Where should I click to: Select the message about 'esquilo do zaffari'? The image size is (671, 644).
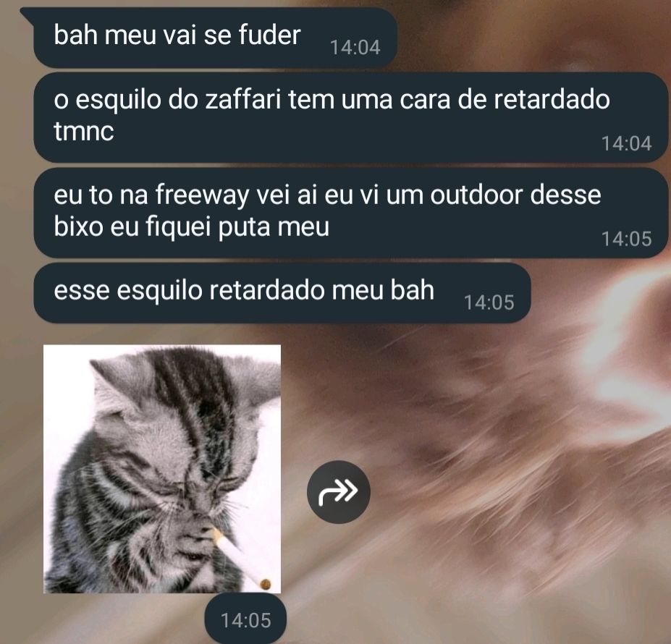[x=350, y=116]
